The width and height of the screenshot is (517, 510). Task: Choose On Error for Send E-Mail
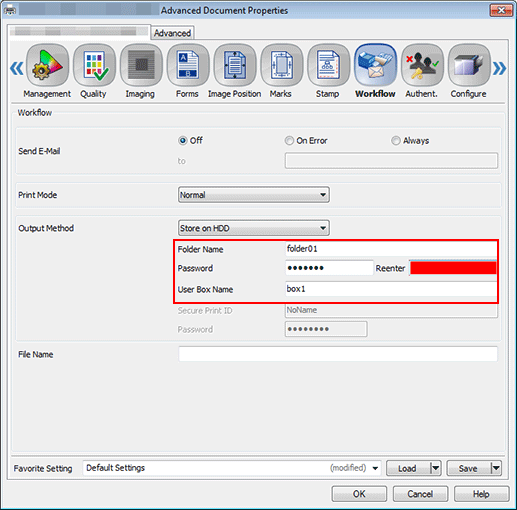tap(289, 141)
